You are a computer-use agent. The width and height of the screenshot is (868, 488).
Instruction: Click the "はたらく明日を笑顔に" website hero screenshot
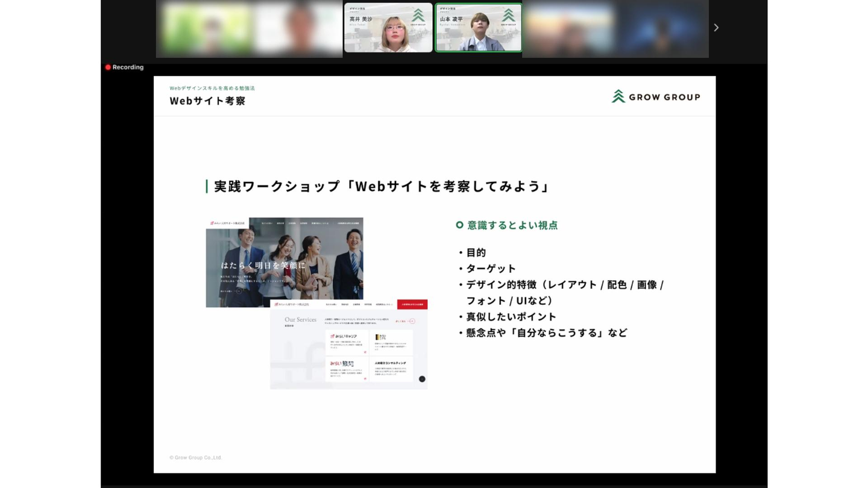(285, 262)
